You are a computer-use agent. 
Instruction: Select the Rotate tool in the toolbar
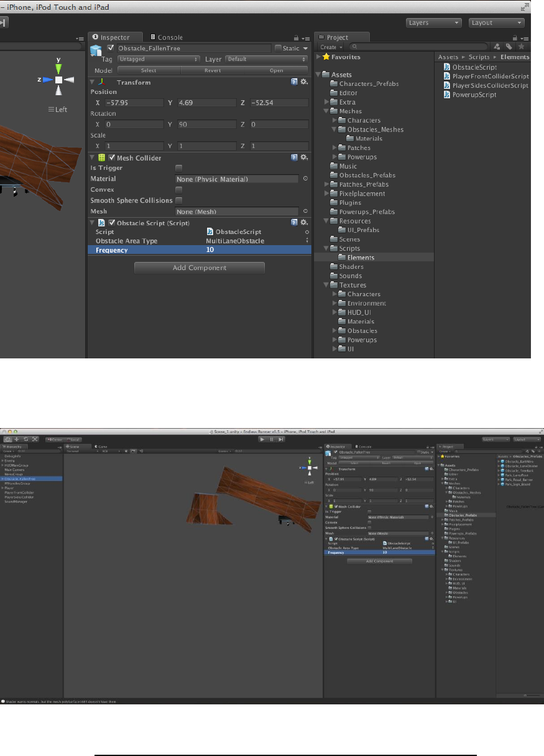[x=25, y=439]
